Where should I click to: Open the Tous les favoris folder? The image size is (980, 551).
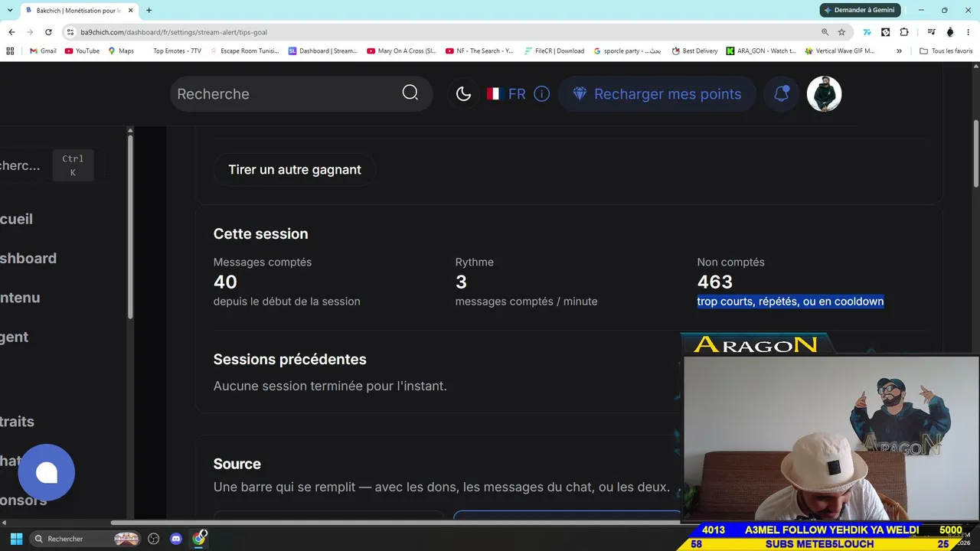946,51
